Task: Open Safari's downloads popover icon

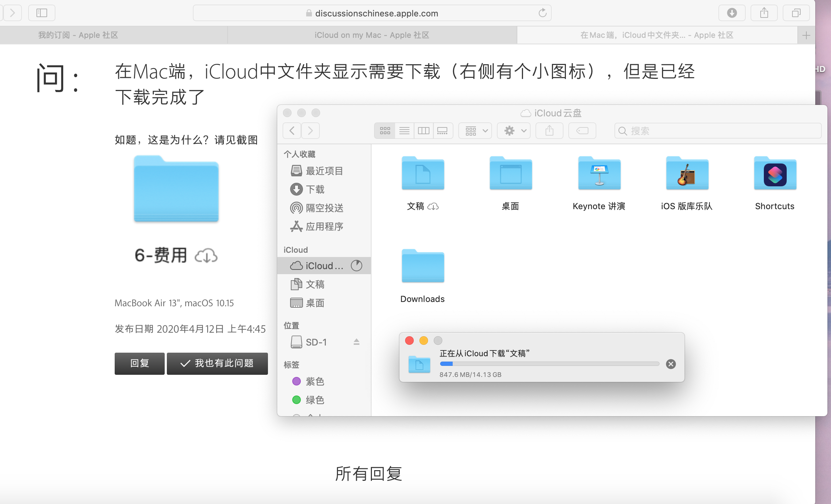Action: 732,13
